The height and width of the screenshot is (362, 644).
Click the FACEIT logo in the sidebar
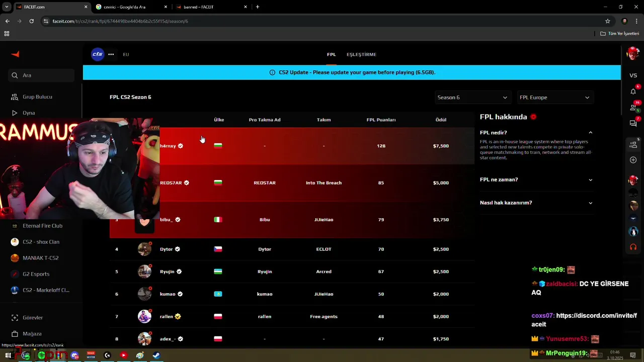click(15, 54)
